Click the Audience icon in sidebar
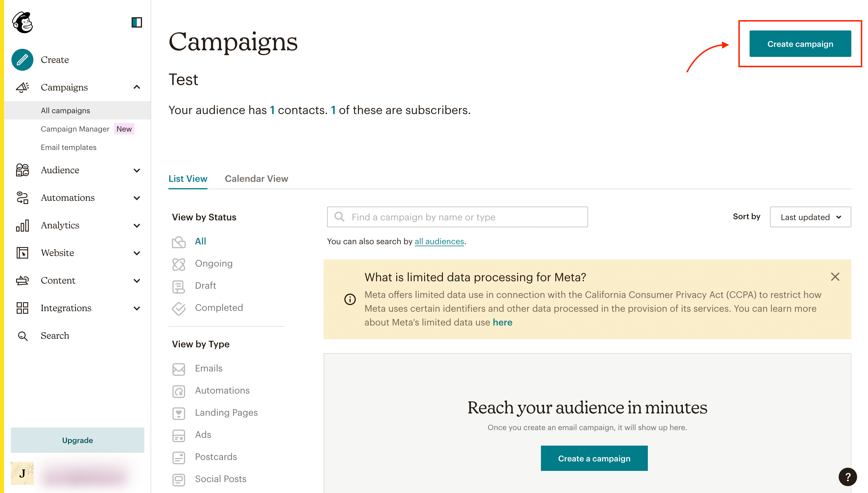Image resolution: width=868 pixels, height=493 pixels. coord(22,170)
